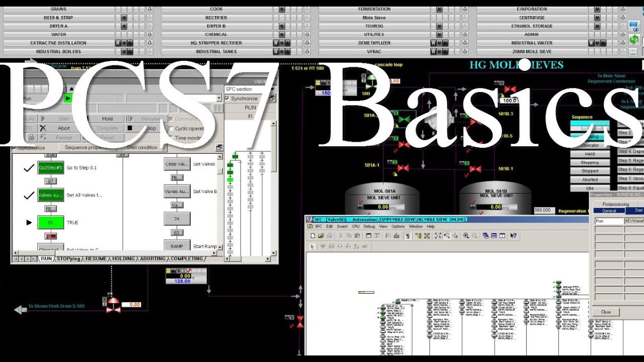The height and width of the screenshot is (362, 644).
Task: Click down arrow on EXTRACTIVE DISTILLATION row
Action: click(149, 43)
